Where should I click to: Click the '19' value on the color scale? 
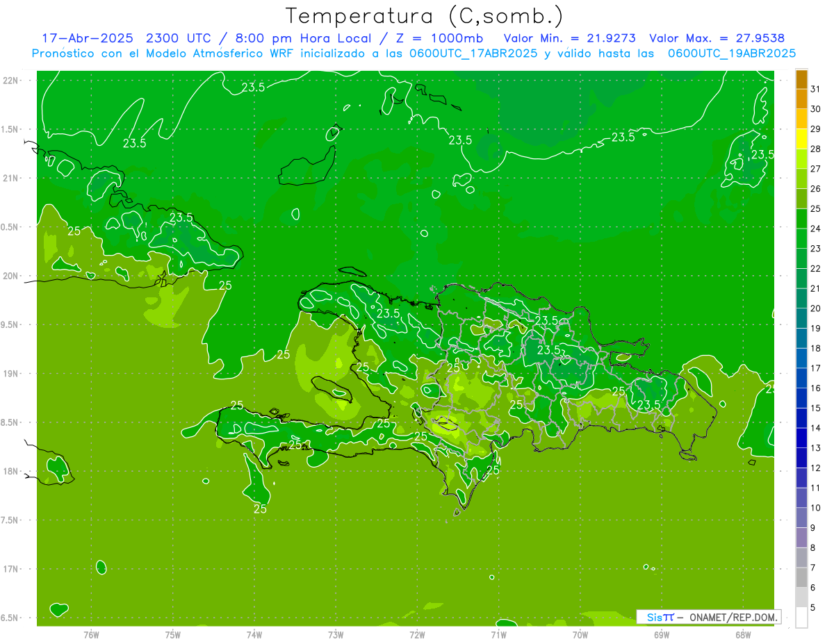(x=815, y=328)
